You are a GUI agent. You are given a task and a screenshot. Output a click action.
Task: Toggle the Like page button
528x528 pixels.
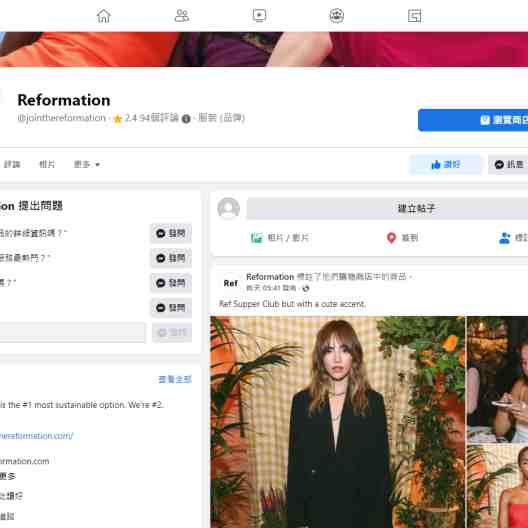tap(445, 164)
